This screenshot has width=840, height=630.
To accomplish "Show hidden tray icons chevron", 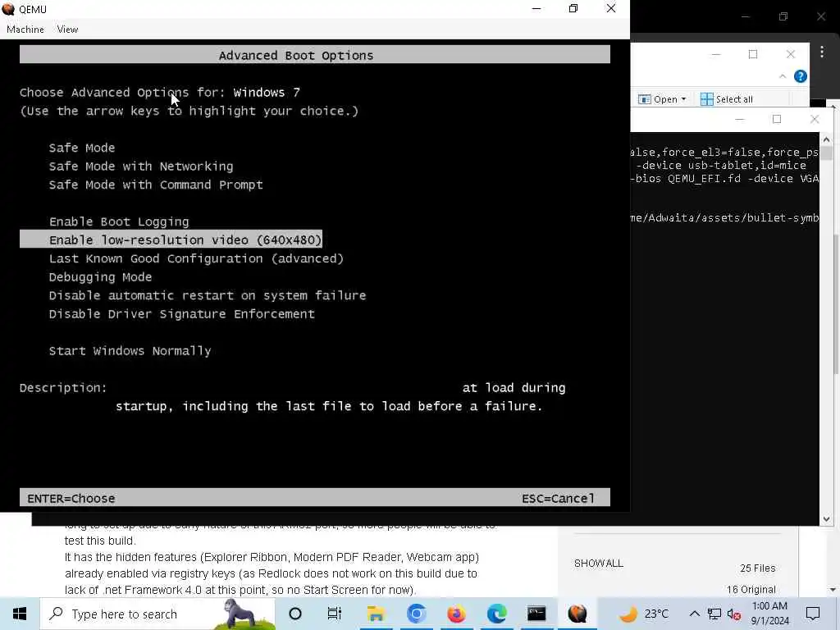I will [x=694, y=614].
